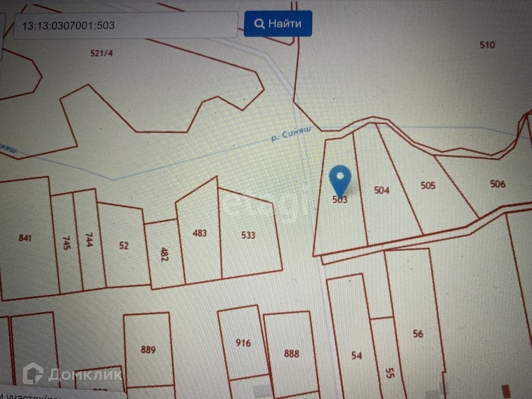Select land parcel 916 on map
The height and width of the screenshot is (399, 532).
[243, 343]
